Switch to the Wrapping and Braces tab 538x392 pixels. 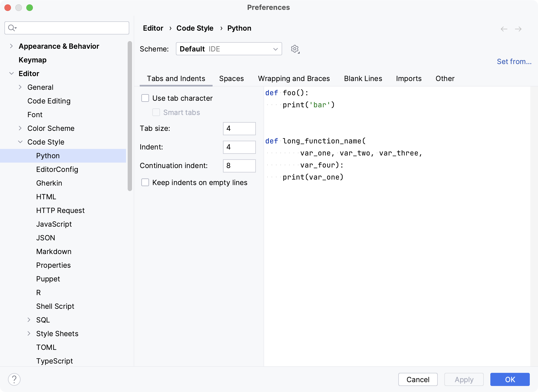click(x=294, y=78)
